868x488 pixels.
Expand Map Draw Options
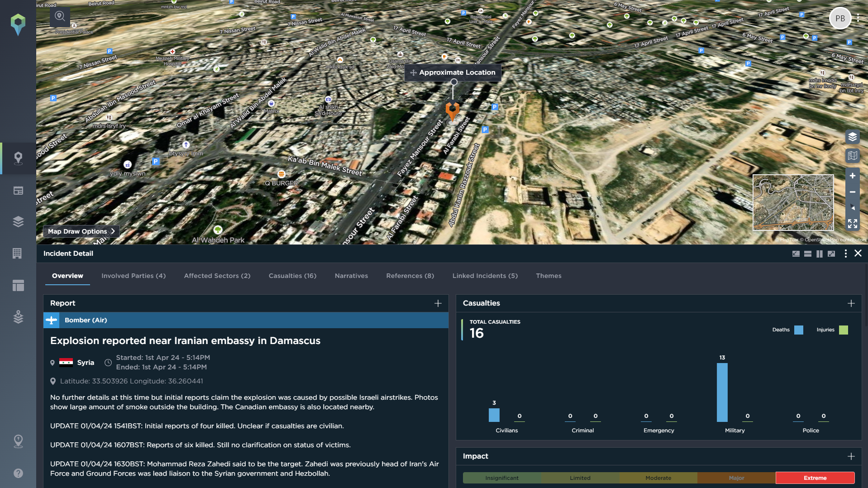point(81,231)
